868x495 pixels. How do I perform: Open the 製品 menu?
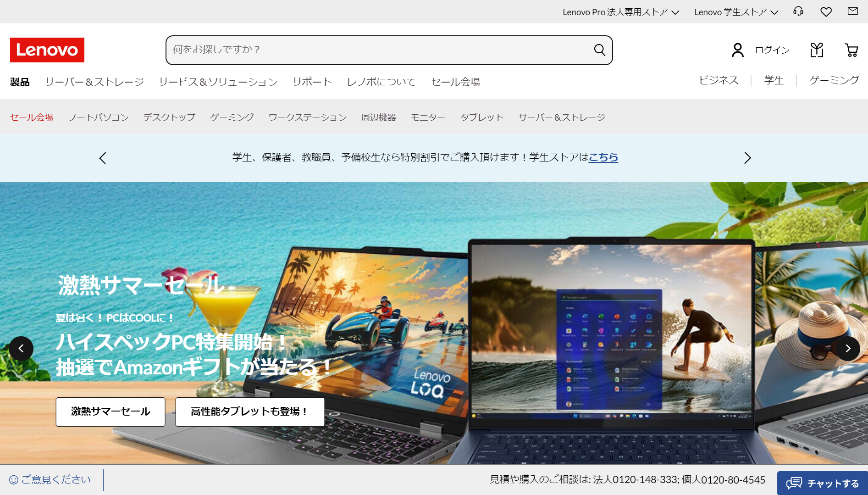(20, 82)
